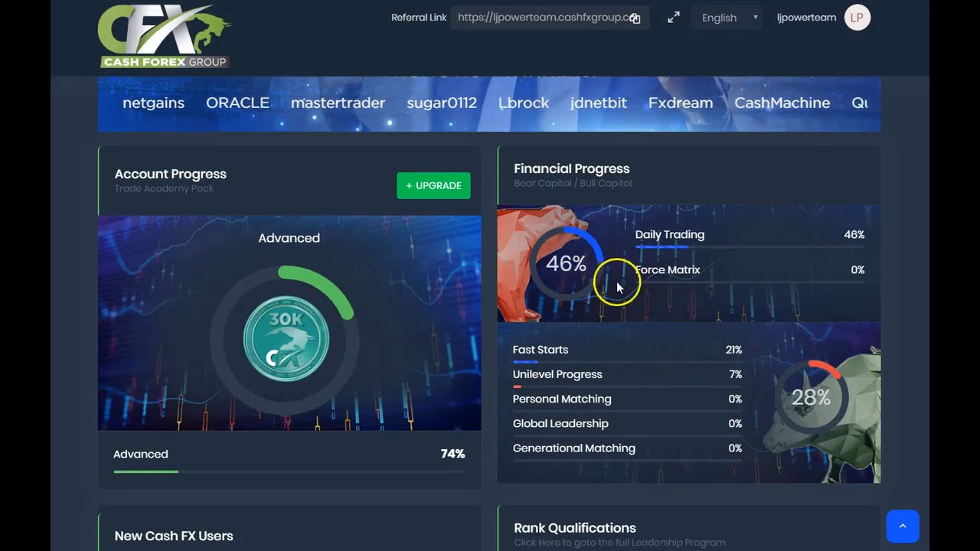Screen dimensions: 980x551
Task: Click the Financial Progress heading
Action: click(x=572, y=168)
